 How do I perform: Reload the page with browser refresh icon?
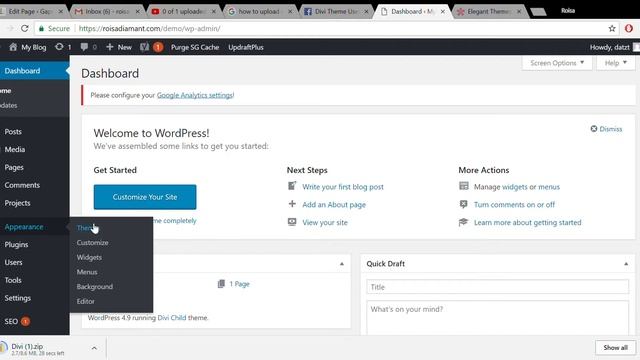pos(24,29)
